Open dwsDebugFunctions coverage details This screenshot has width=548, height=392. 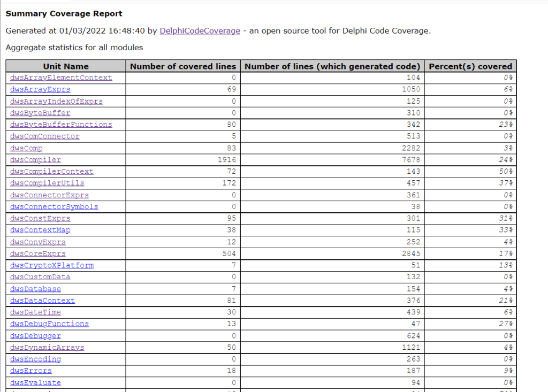coord(49,324)
